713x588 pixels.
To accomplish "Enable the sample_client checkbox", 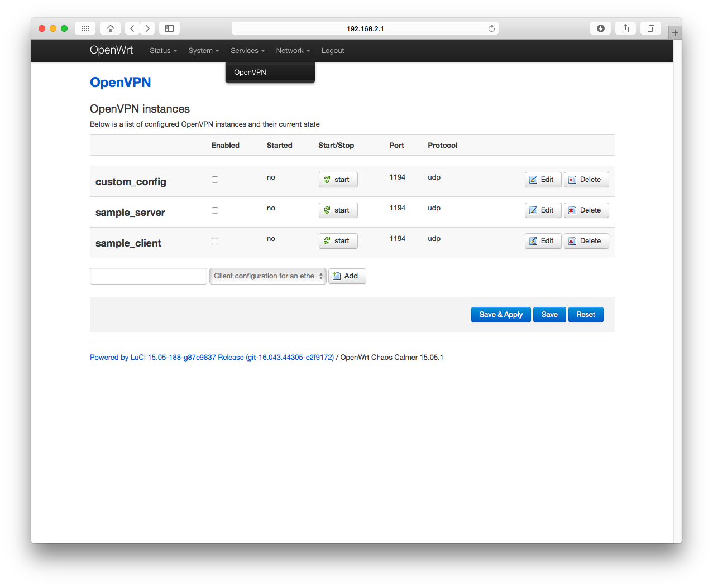I will click(x=215, y=241).
